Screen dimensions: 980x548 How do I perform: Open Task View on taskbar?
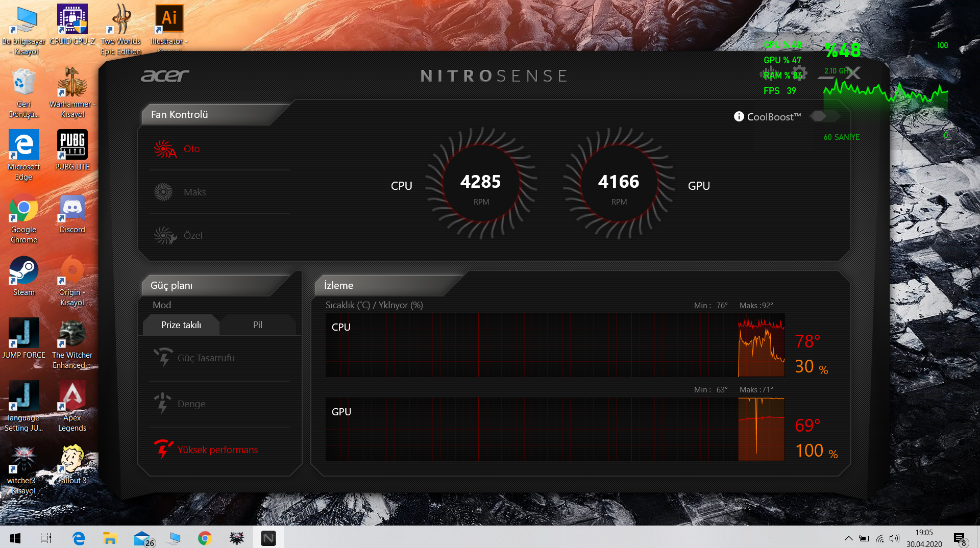pos(46,538)
